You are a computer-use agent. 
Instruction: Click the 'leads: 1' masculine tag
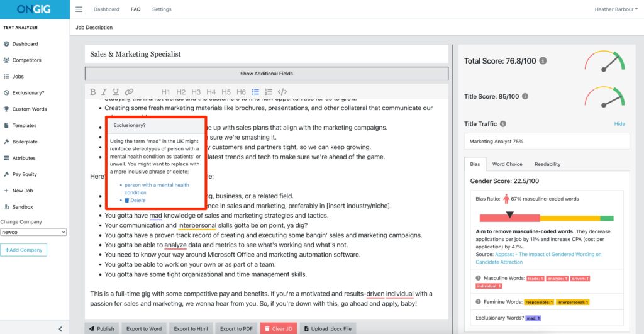(536, 279)
